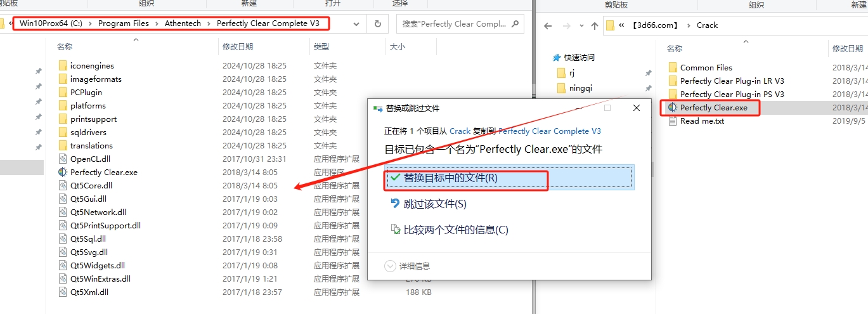Click 【3d66.com】 in Crack window breadcrumb

(654, 25)
